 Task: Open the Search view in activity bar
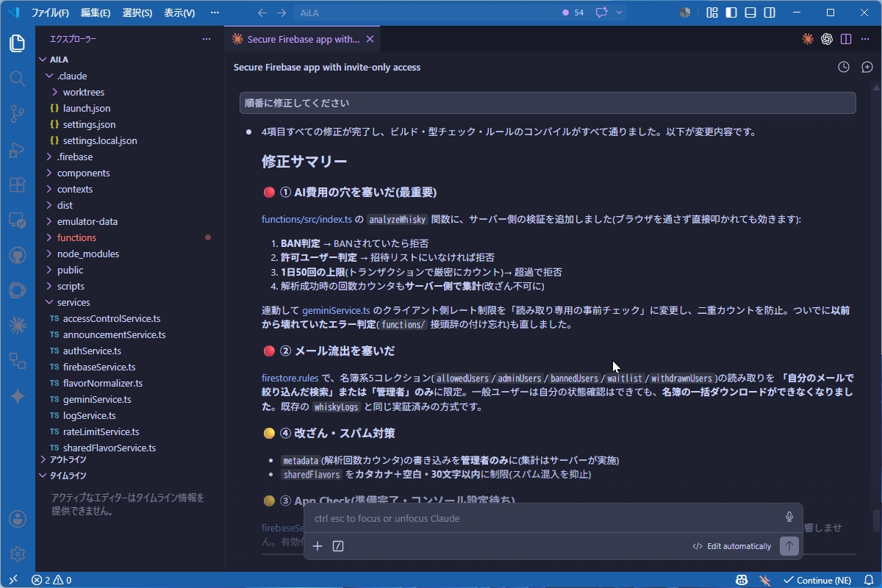(x=18, y=78)
